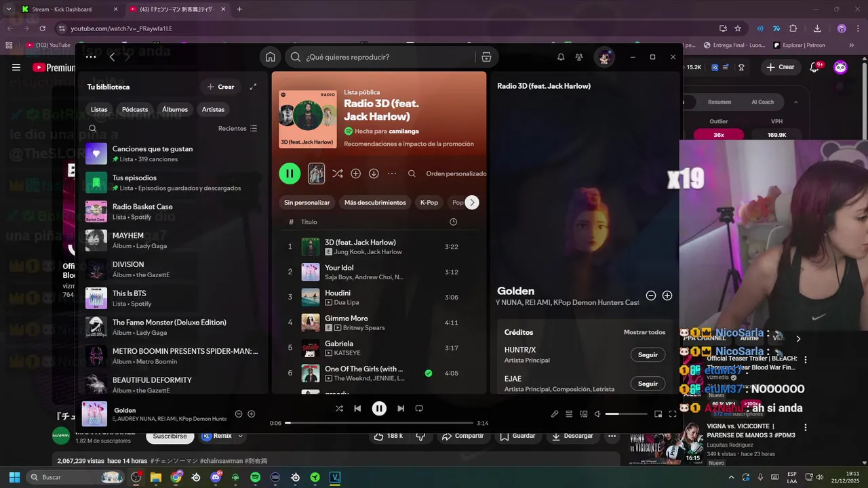Select the Listas library filter
868x488 pixels.
99,109
